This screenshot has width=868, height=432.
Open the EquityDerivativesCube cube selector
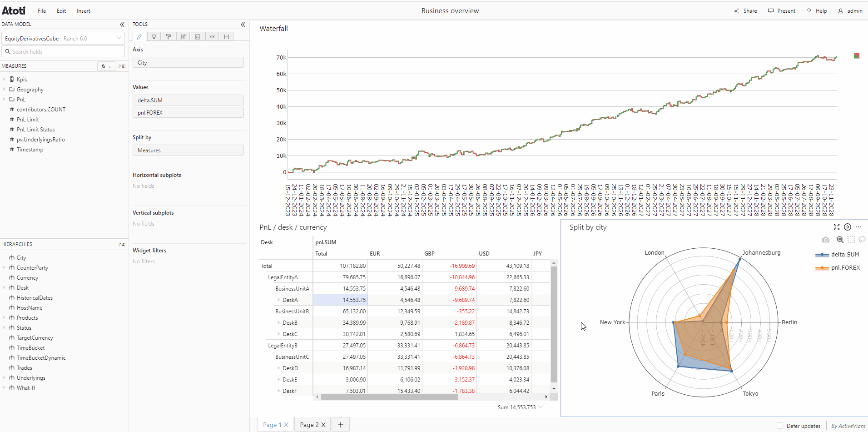pos(63,38)
